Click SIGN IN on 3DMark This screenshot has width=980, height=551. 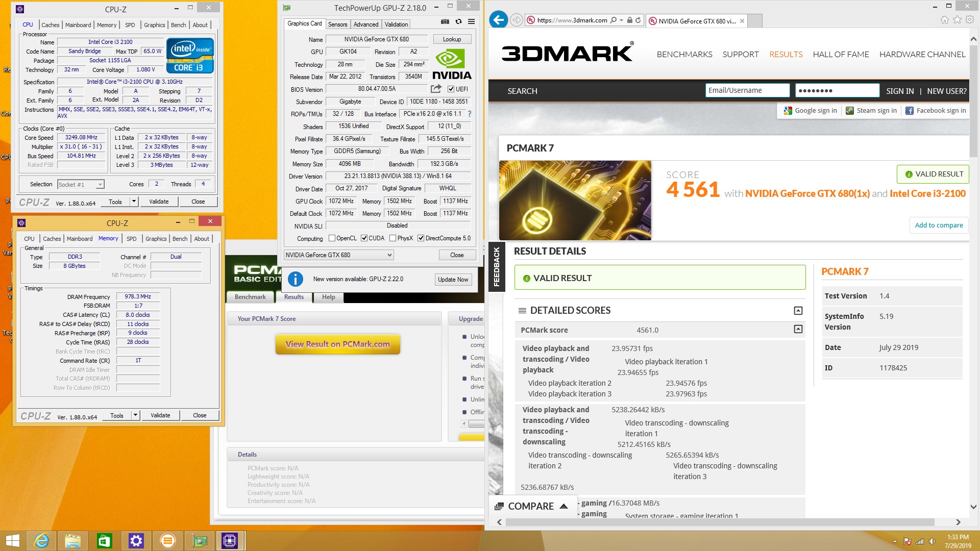pos(900,91)
